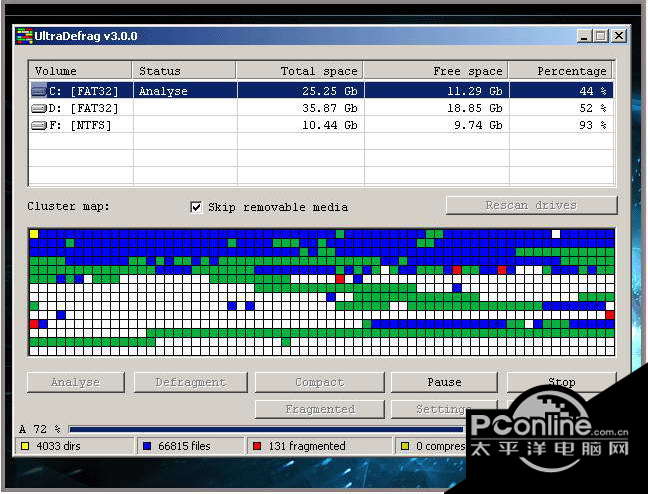Stop the current operation
This screenshot has width=648, height=494.
(x=561, y=382)
